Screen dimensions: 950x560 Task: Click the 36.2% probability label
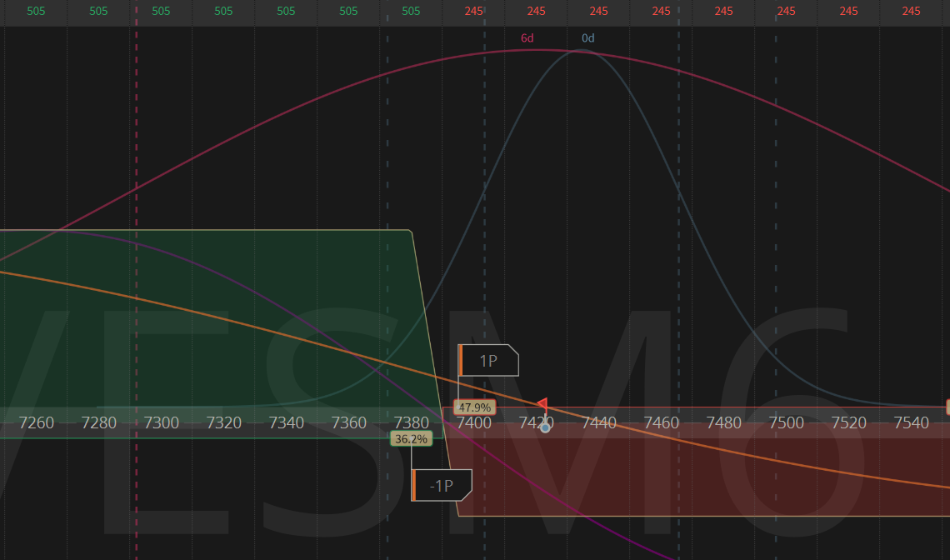coord(412,439)
